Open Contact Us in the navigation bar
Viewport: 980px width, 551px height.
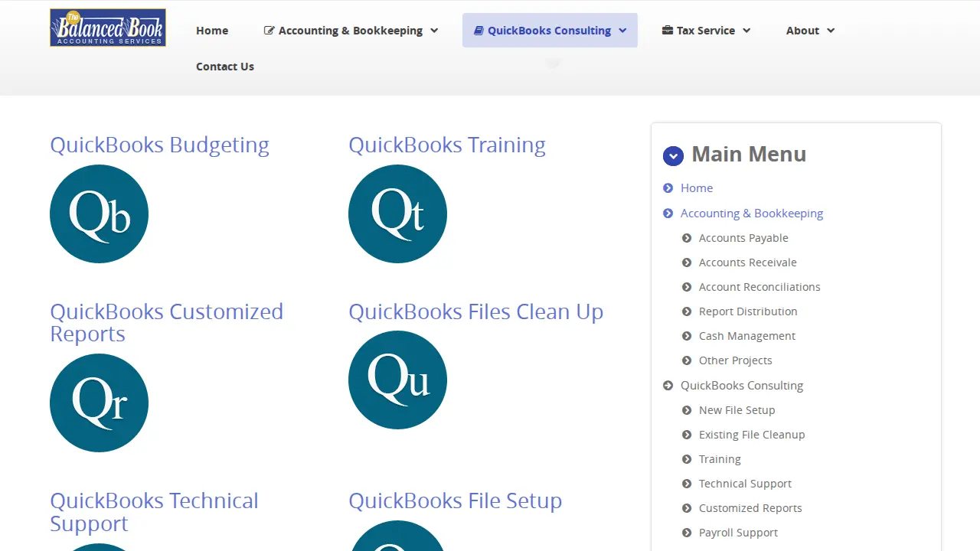225,67
